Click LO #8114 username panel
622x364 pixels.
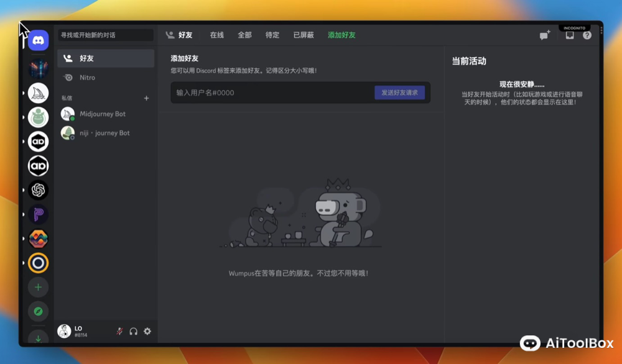[81, 332]
